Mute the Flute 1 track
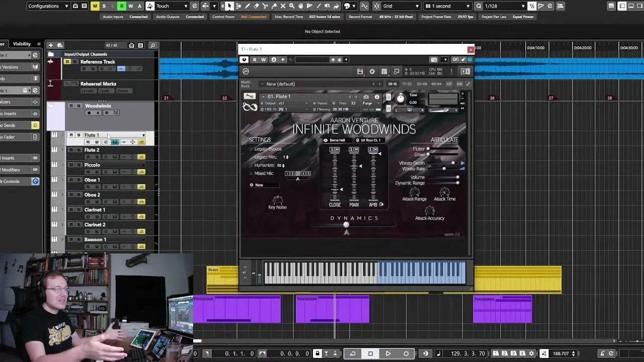 [71, 135]
